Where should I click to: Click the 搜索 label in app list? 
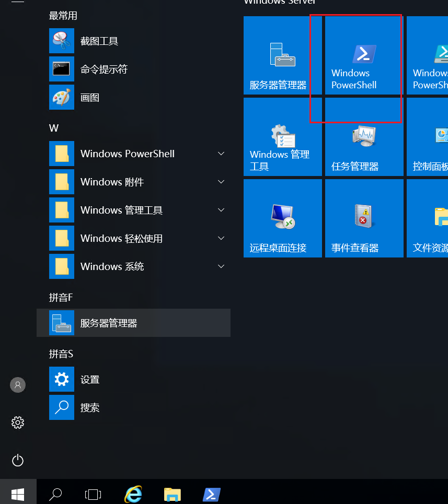pyautogui.click(x=90, y=407)
